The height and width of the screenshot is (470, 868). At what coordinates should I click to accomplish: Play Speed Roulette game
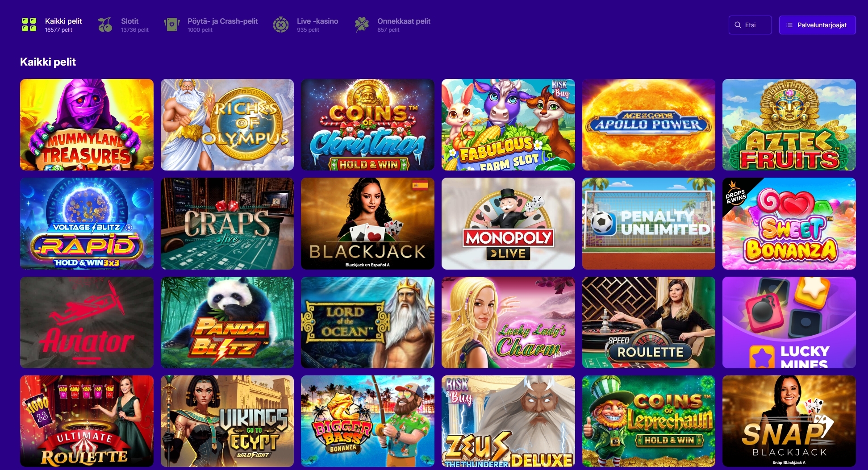tap(648, 322)
